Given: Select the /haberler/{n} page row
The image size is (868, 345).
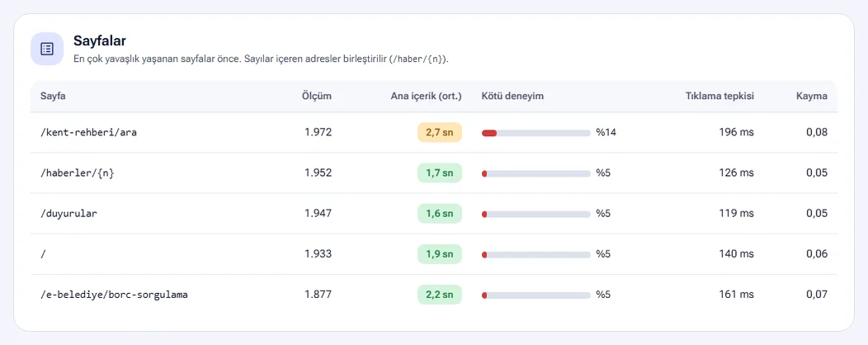Looking at the screenshot, I should point(434,173).
